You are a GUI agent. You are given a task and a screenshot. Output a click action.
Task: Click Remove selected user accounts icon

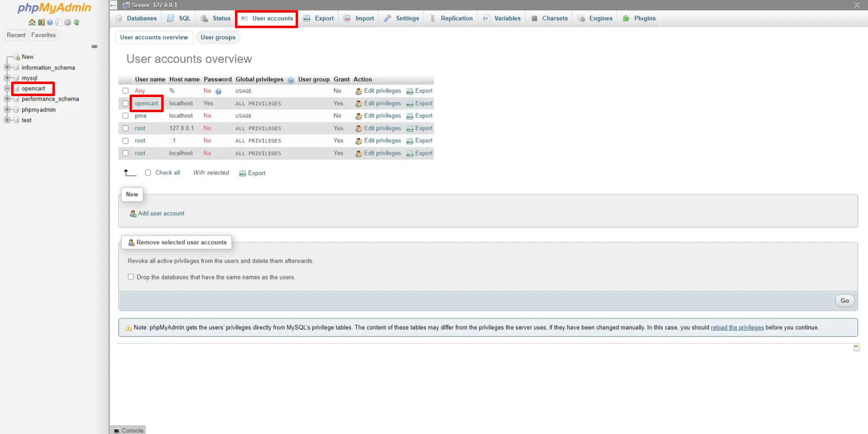[x=131, y=243]
